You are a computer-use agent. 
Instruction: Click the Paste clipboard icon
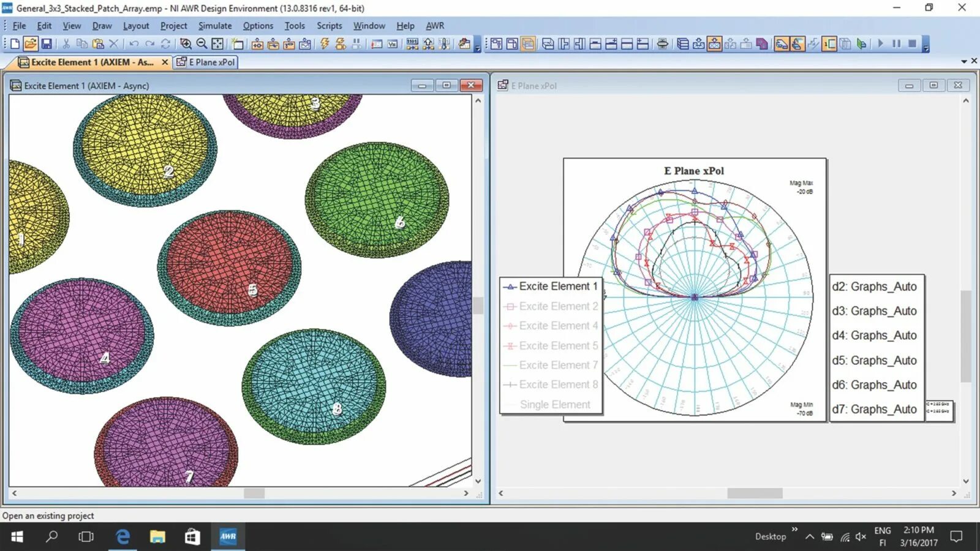(x=97, y=43)
